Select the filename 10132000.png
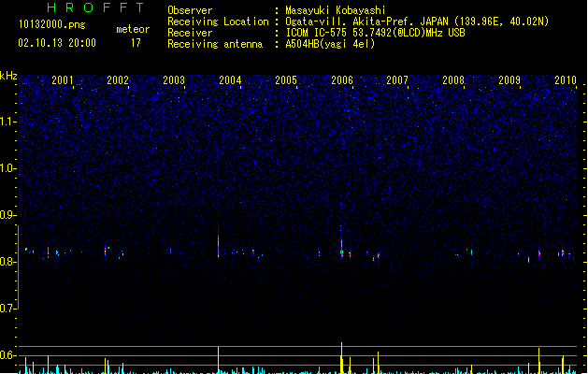Viewport: 588px width, 374px height. click(x=52, y=24)
